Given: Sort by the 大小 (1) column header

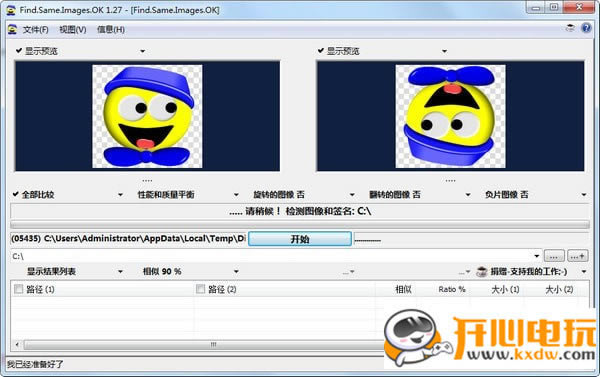Looking at the screenshot, I should 505,289.
